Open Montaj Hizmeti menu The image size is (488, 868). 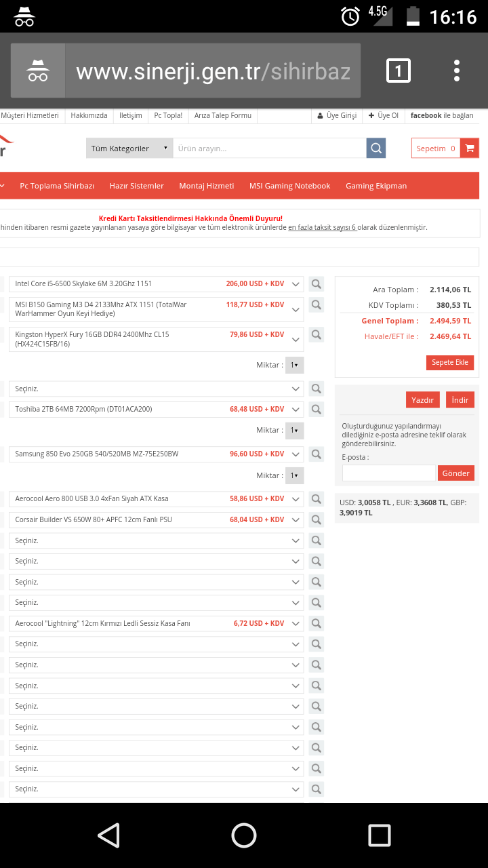(x=207, y=186)
